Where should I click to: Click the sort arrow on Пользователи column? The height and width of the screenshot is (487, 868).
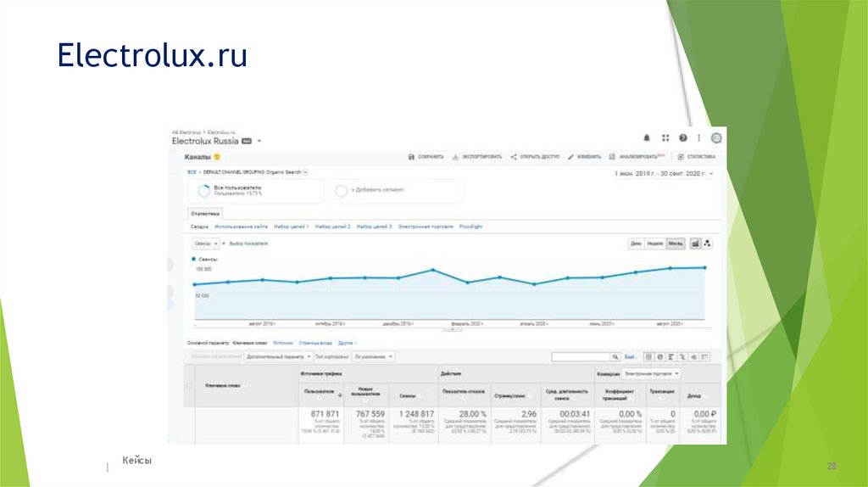[340, 395]
